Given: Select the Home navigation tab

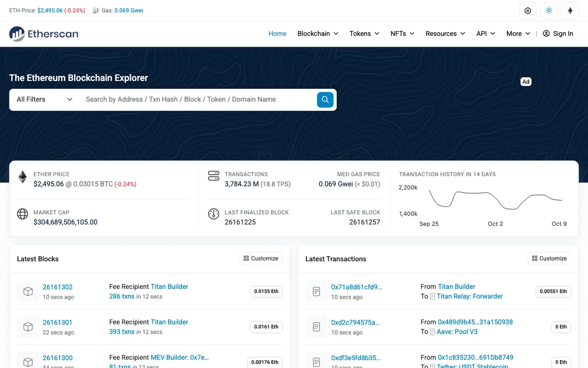Looking at the screenshot, I should click(x=277, y=34).
